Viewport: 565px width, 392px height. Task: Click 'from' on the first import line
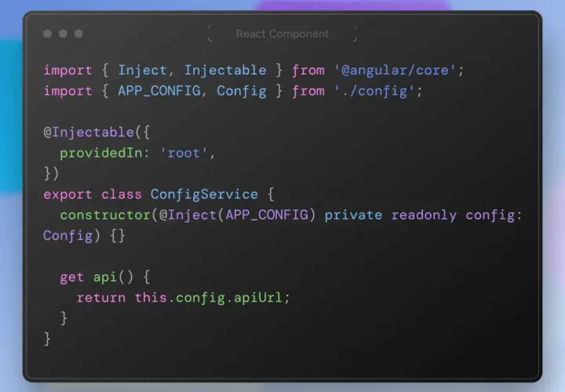click(308, 71)
